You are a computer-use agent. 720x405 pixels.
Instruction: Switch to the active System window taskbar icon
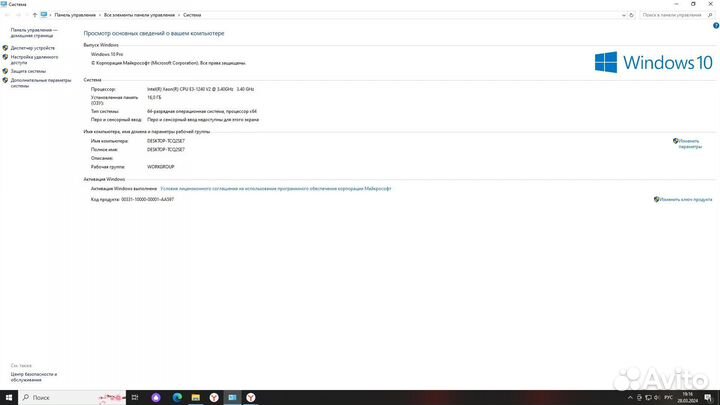[x=232, y=398]
